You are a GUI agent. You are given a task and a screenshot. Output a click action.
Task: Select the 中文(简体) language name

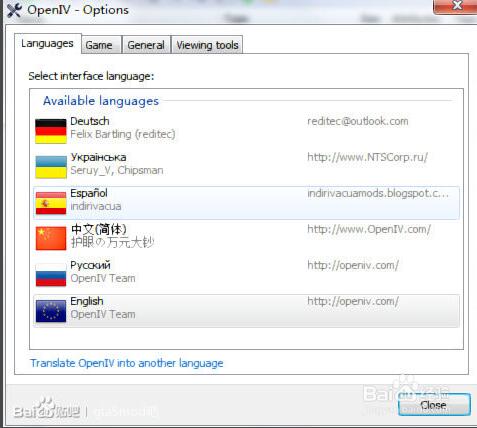click(x=99, y=229)
